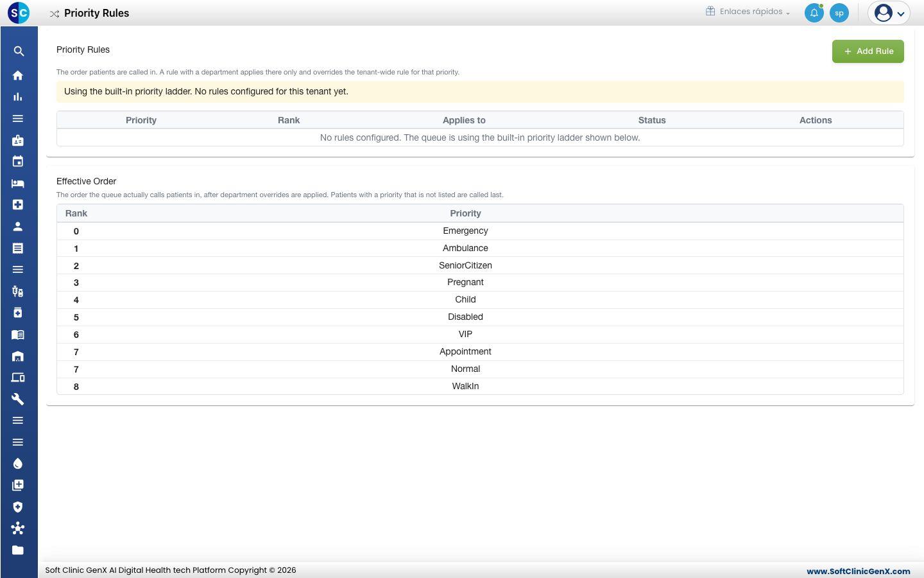This screenshot has height=578, width=924.
Task: Select the SeniorCitizen priority row
Action: tap(480, 266)
